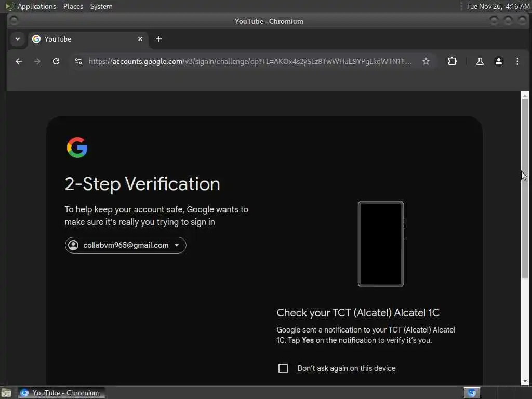
Task: Open Chrome Labs flask icon
Action: coord(480,61)
